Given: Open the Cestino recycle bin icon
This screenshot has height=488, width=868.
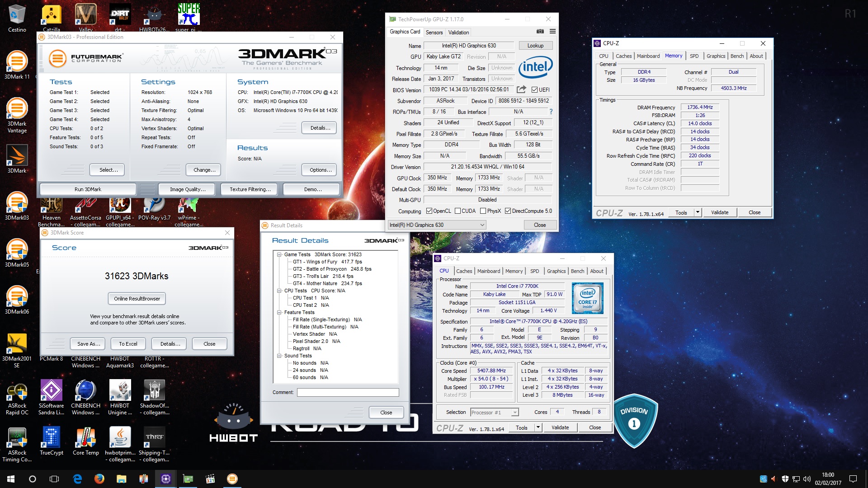Looking at the screenshot, I should 17,18.
